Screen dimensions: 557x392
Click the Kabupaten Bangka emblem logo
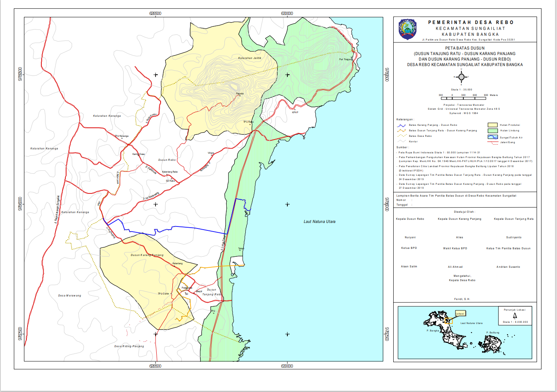pyautogui.click(x=407, y=29)
